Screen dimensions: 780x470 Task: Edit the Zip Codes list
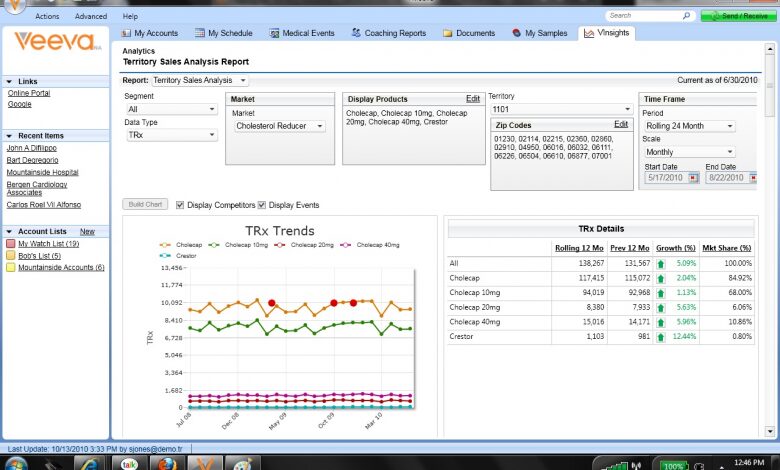click(x=620, y=124)
